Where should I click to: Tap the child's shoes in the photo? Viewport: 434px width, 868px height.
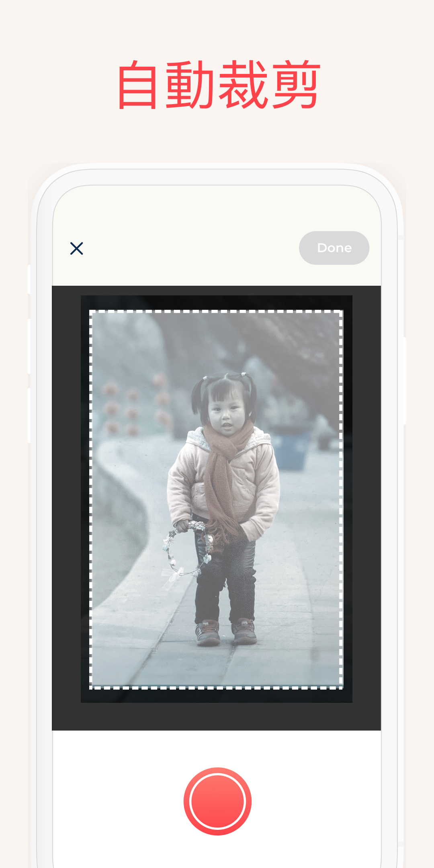point(226,631)
